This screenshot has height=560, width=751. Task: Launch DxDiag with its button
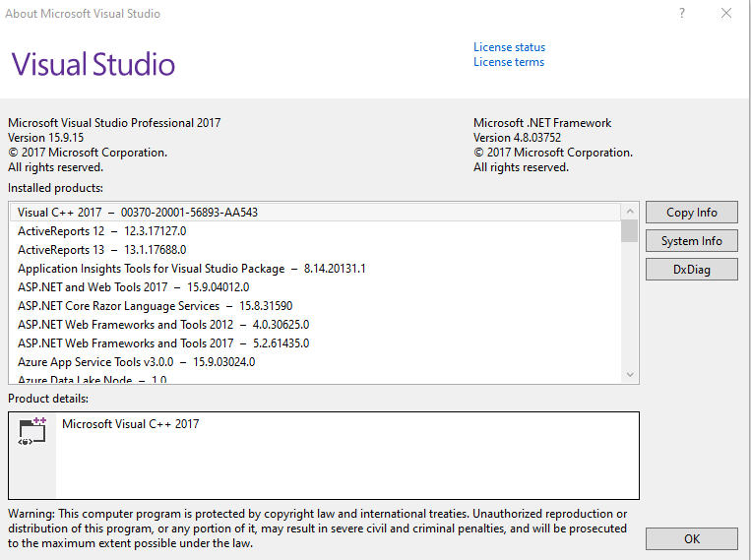click(x=692, y=270)
